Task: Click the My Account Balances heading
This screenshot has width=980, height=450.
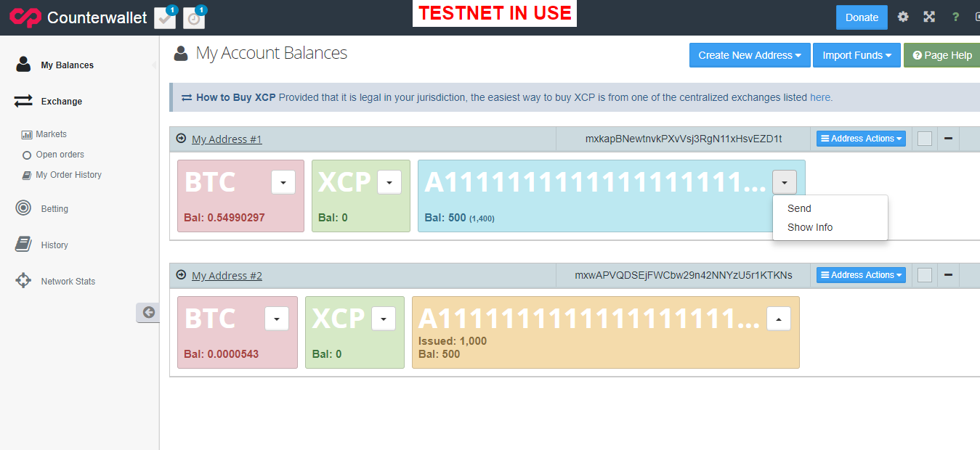Action: [x=272, y=53]
